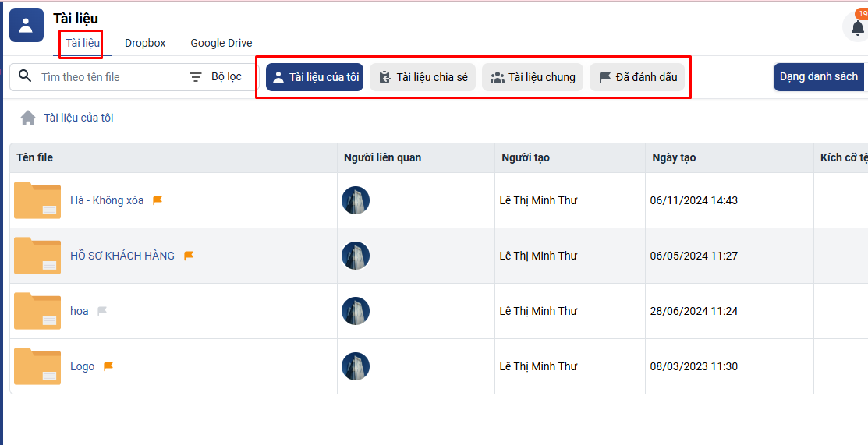Unflag the Hà - Không xóa folder
Image resolution: width=868 pixels, height=445 pixels.
click(x=158, y=200)
